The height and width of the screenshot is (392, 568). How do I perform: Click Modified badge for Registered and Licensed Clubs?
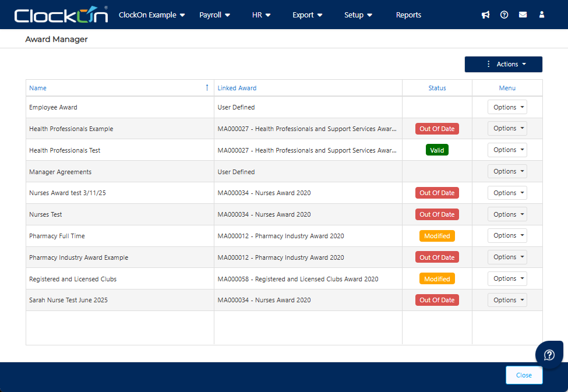(x=437, y=279)
